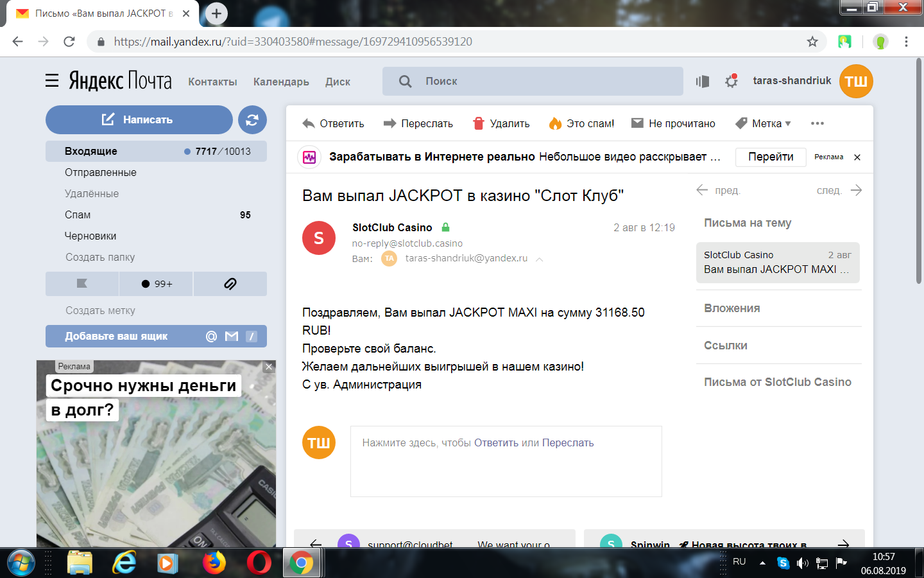
Task: Go to next message след.
Action: point(839,190)
